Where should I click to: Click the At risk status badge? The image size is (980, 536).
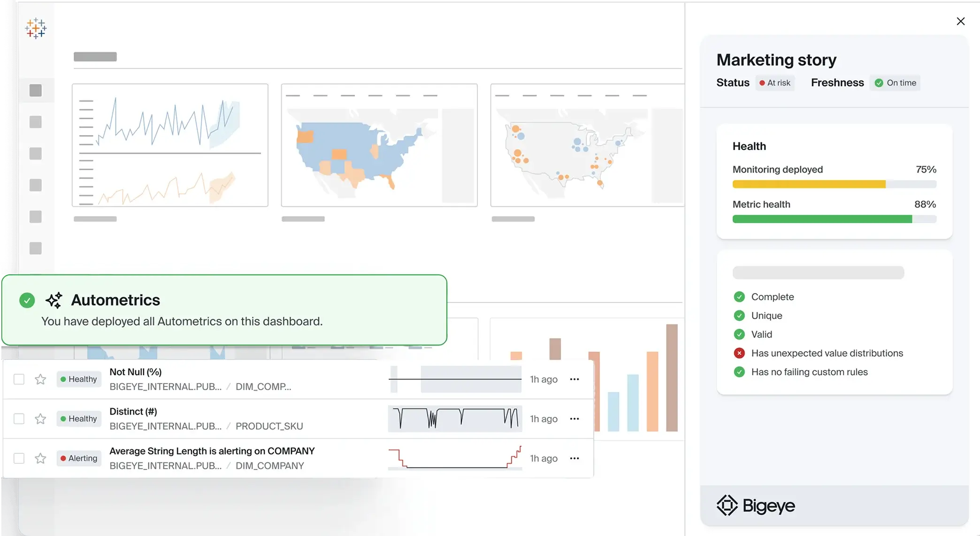point(775,83)
